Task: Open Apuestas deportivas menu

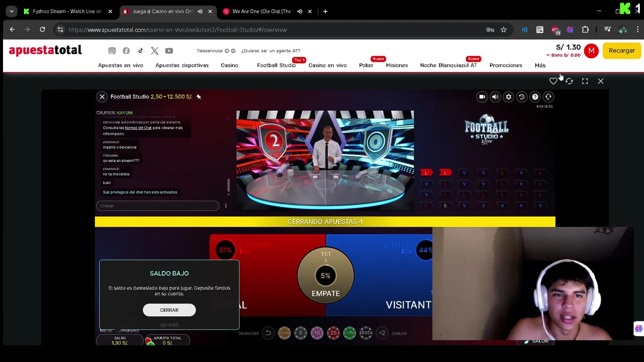Action: pyautogui.click(x=182, y=65)
